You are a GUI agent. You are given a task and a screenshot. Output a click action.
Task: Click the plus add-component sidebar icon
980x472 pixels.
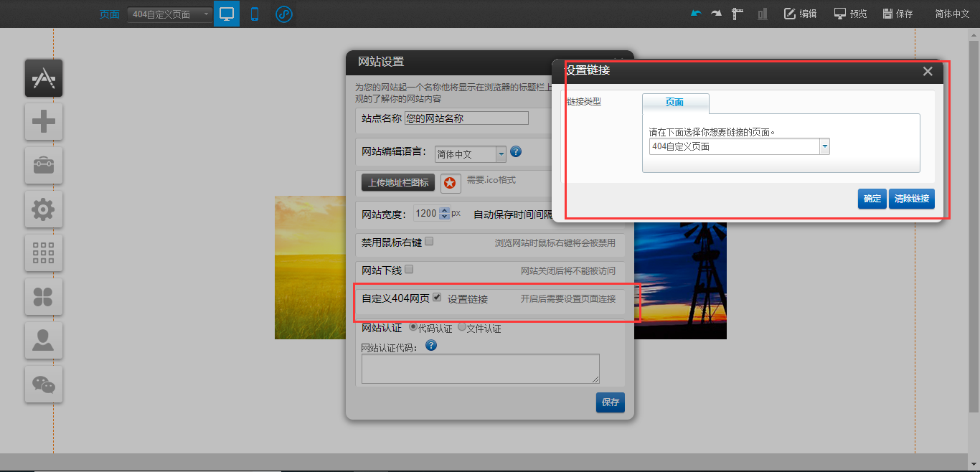coord(44,122)
